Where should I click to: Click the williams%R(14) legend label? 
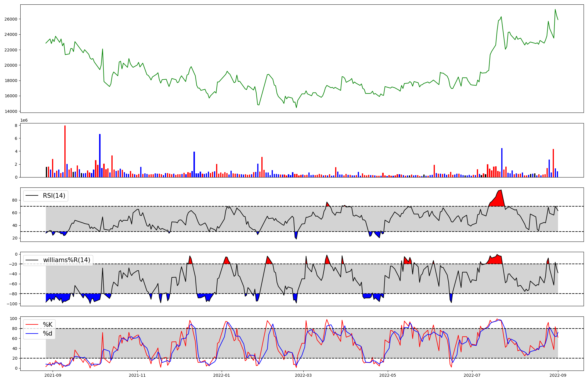67,260
